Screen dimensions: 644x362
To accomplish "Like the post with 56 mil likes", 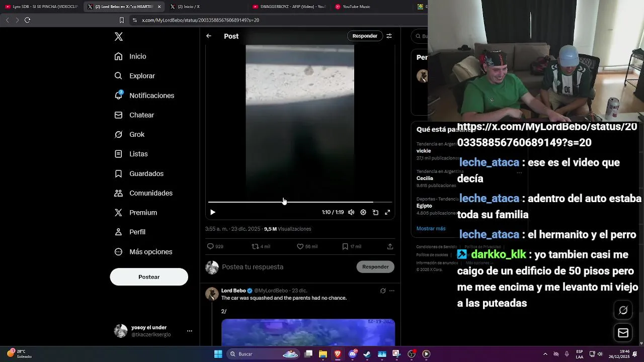I will (x=300, y=246).
